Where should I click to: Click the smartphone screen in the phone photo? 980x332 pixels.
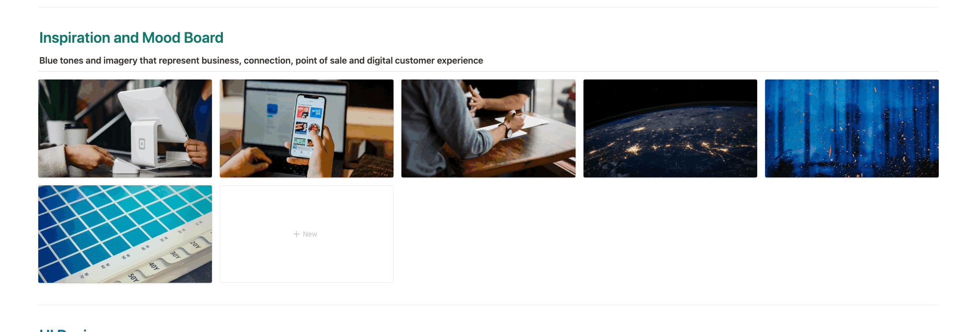click(308, 126)
